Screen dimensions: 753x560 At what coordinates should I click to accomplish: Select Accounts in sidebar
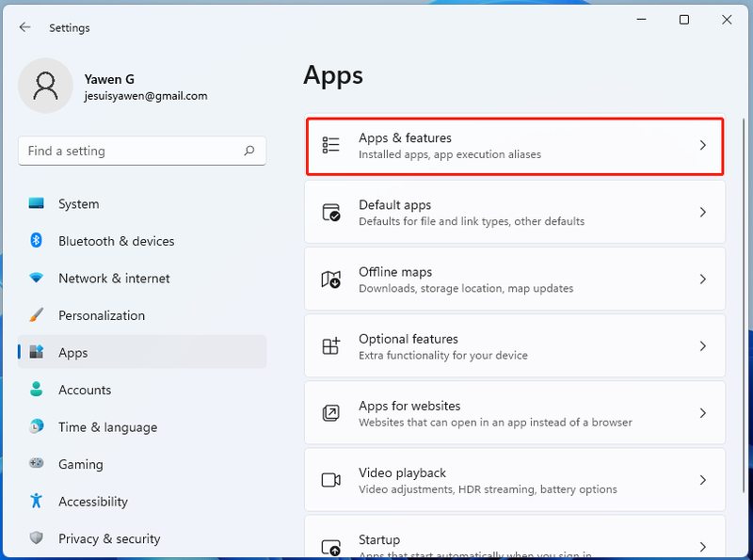coord(142,390)
